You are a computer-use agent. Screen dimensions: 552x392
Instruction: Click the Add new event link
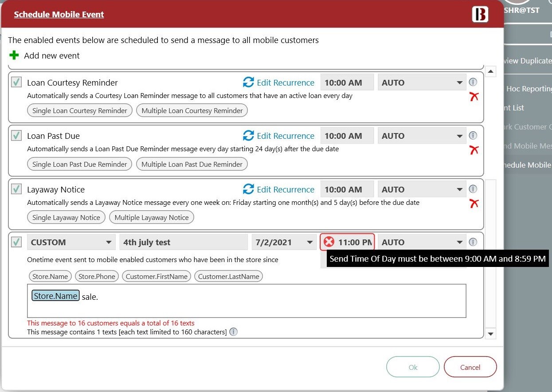coord(52,55)
